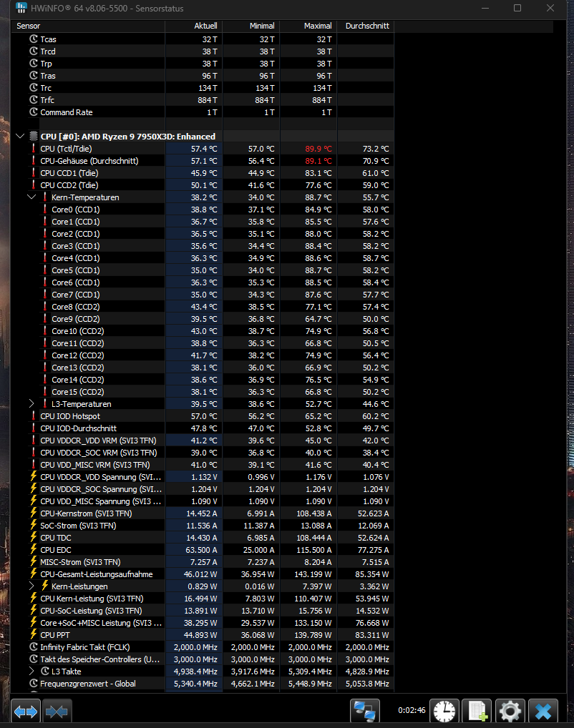
Task: Click the lightning icon beside CPU-Gesamt-Leistungsaufnahme
Action: [34, 574]
